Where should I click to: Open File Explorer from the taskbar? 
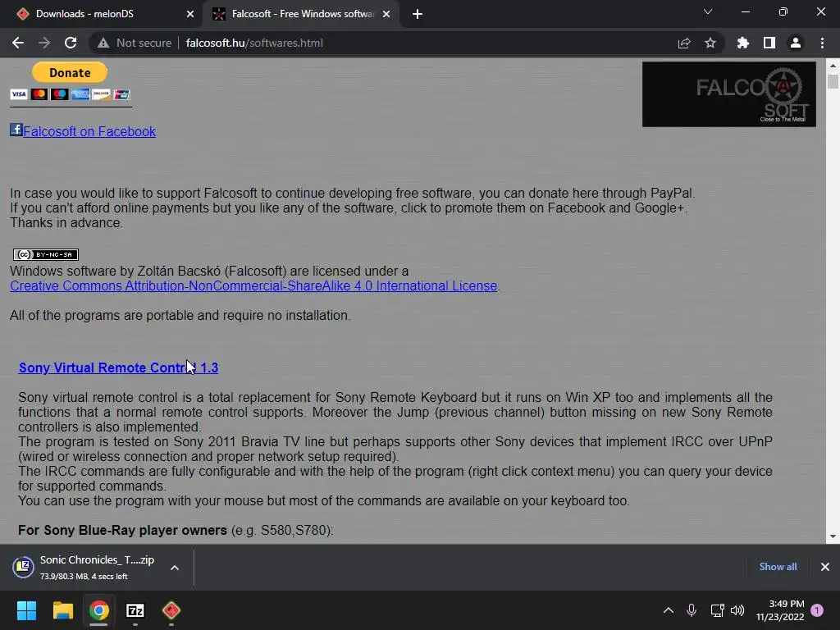pyautogui.click(x=62, y=610)
